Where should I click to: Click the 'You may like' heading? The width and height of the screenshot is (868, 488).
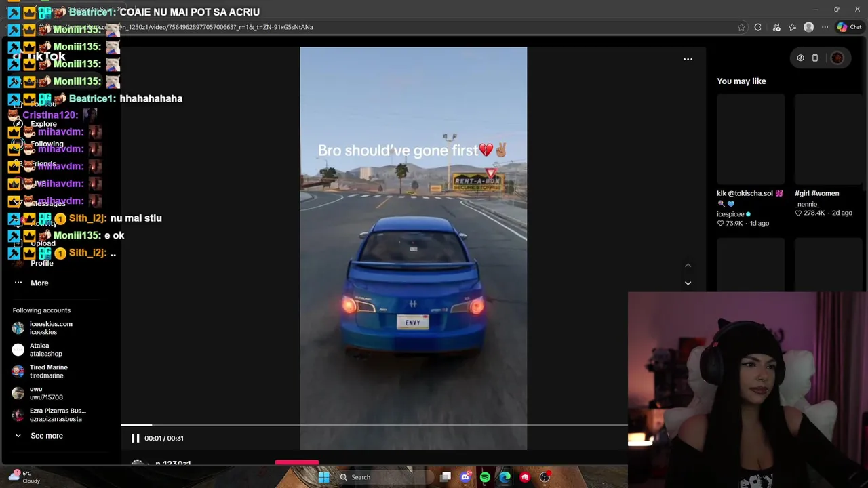[x=741, y=81]
